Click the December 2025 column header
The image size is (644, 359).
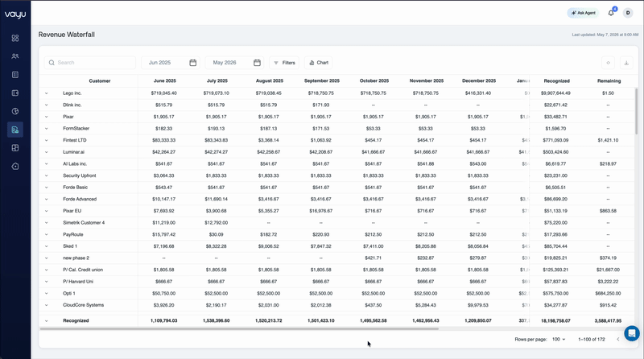click(x=479, y=81)
